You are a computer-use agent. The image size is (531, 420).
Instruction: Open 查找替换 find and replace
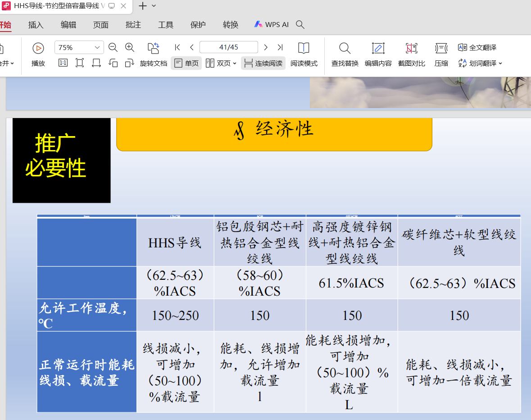(345, 48)
